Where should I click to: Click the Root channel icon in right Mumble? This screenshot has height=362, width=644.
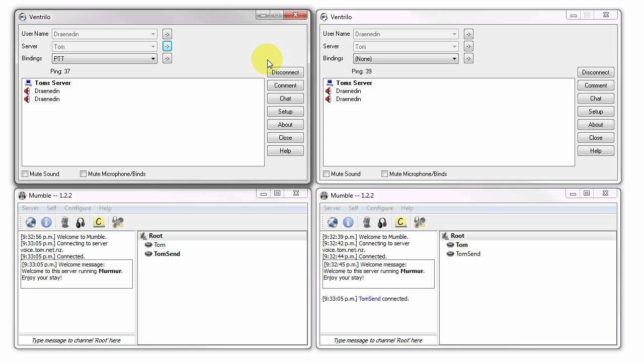tap(445, 236)
